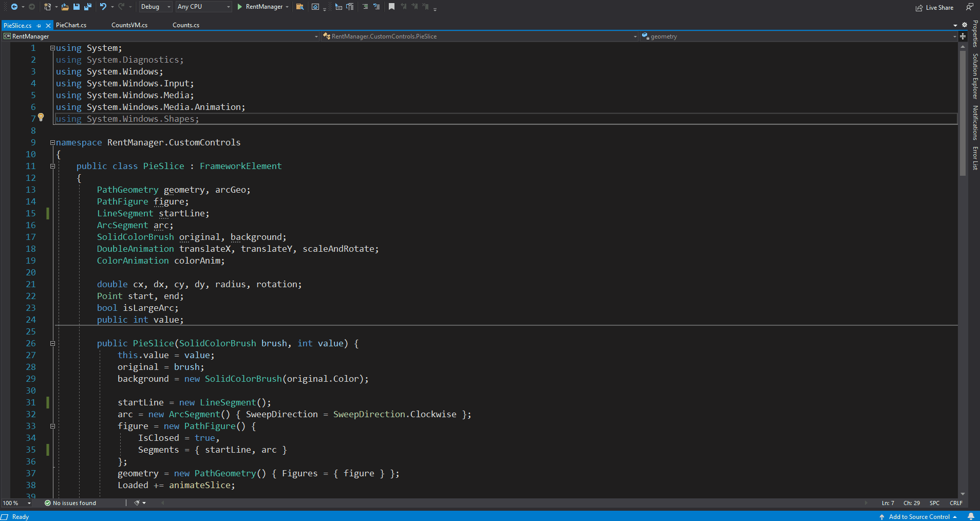This screenshot has width=980, height=521.
Task: Switch to the PieChart.cs tab
Action: point(71,25)
